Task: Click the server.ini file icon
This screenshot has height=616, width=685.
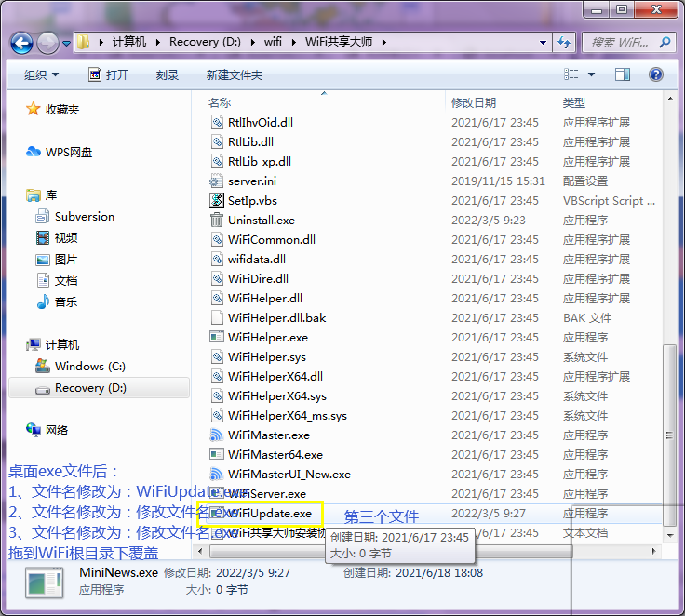Action: [216, 181]
